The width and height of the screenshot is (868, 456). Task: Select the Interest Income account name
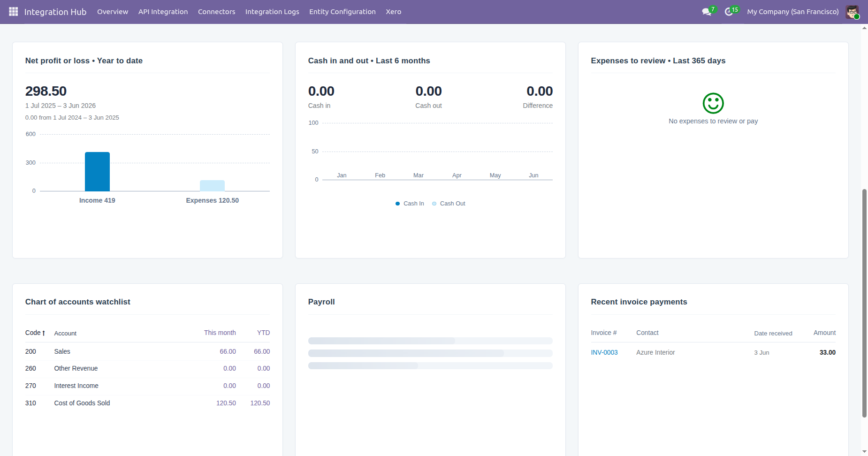(76, 386)
